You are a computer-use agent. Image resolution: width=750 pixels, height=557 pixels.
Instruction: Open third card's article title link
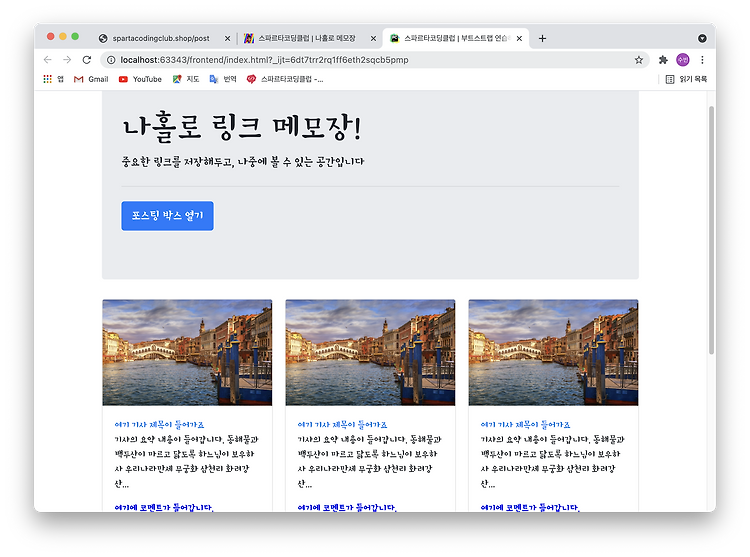coord(526,425)
